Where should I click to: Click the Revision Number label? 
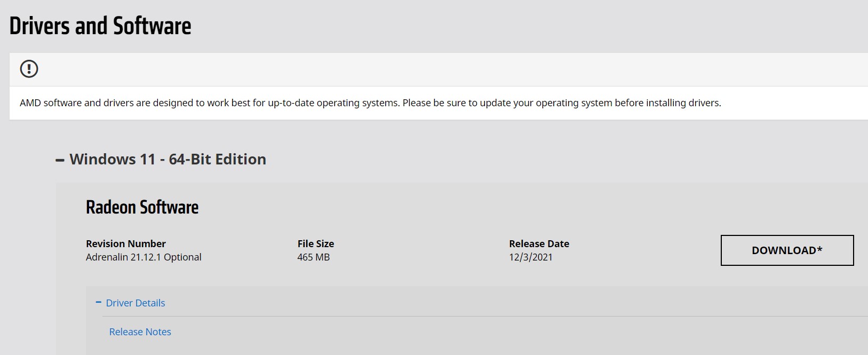[126, 243]
